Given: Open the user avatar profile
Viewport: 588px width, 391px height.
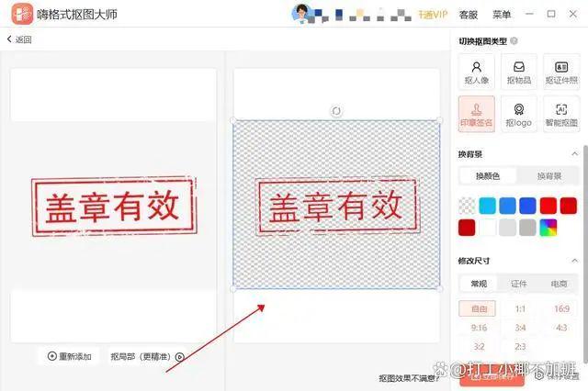Looking at the screenshot, I should coord(301,13).
